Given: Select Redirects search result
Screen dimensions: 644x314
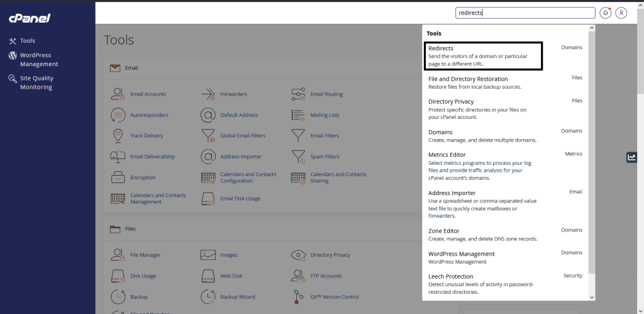Looking at the screenshot, I should coord(483,56).
